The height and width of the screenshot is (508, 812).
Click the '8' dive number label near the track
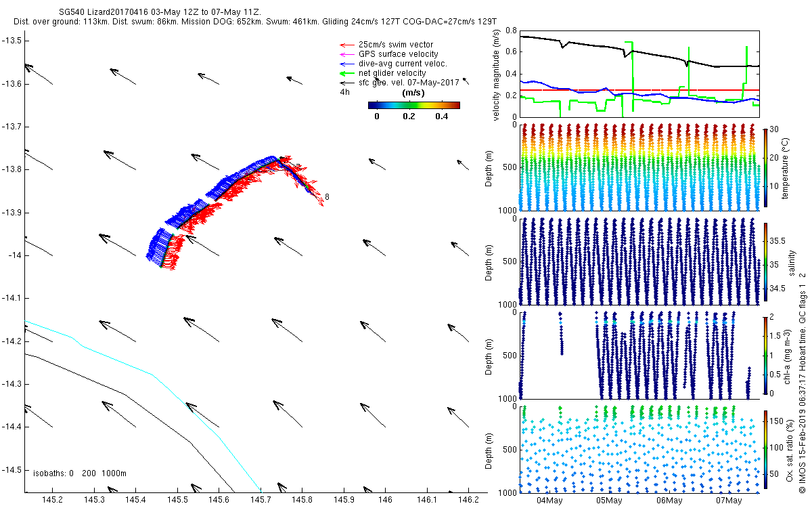point(327,197)
